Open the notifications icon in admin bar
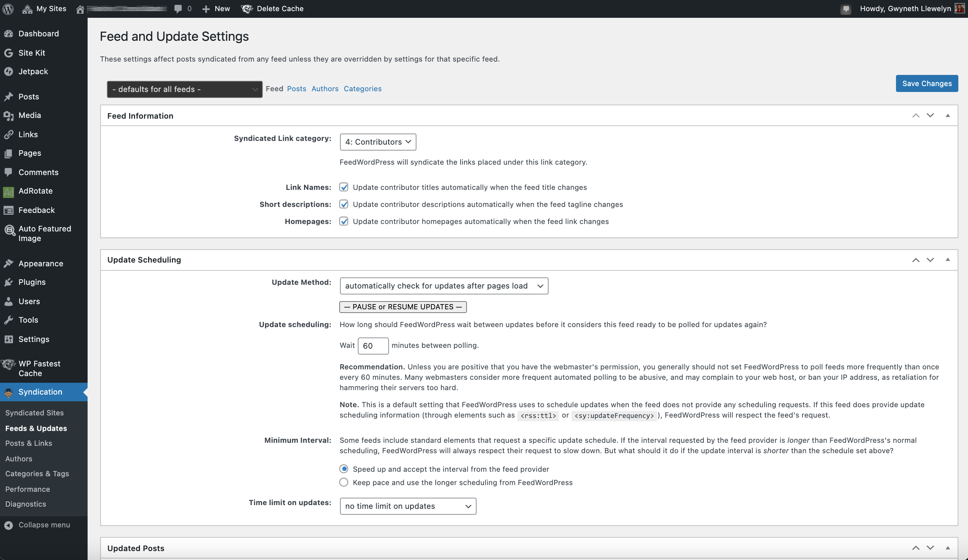Viewport: 968px width, 560px height. [846, 9]
